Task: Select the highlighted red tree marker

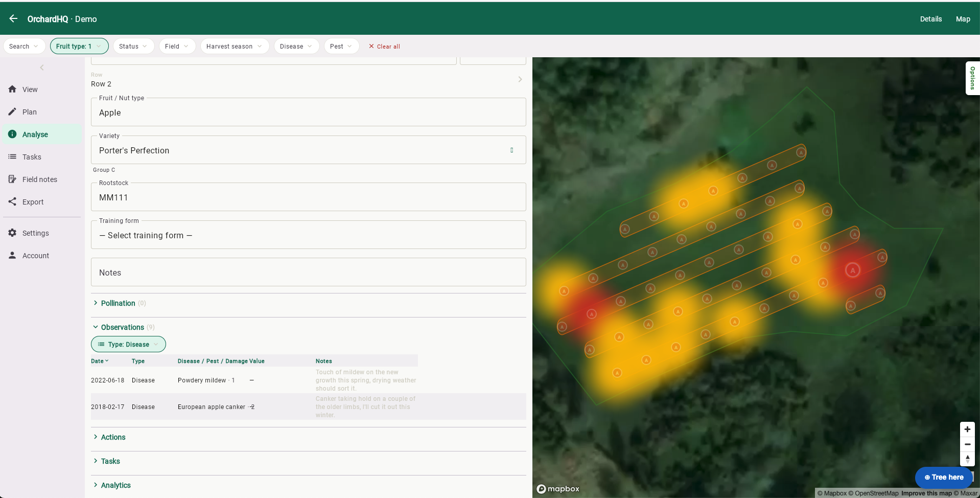Action: 852,270
